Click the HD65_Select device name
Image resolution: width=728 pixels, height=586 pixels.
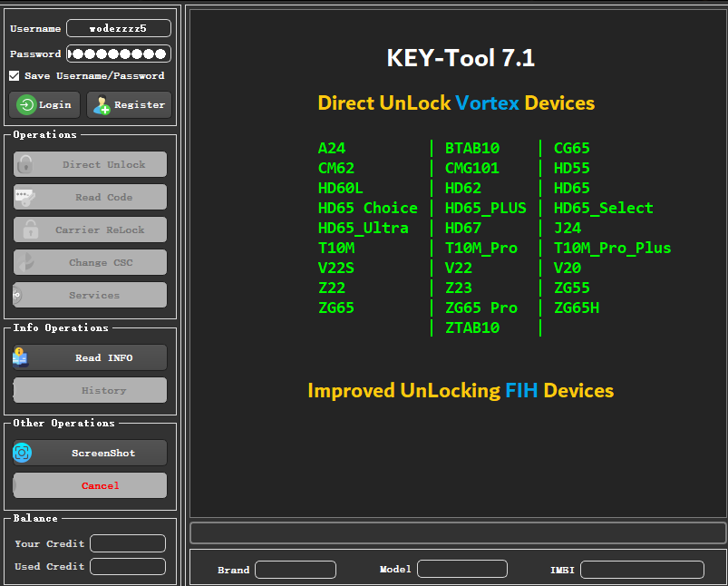tap(604, 209)
